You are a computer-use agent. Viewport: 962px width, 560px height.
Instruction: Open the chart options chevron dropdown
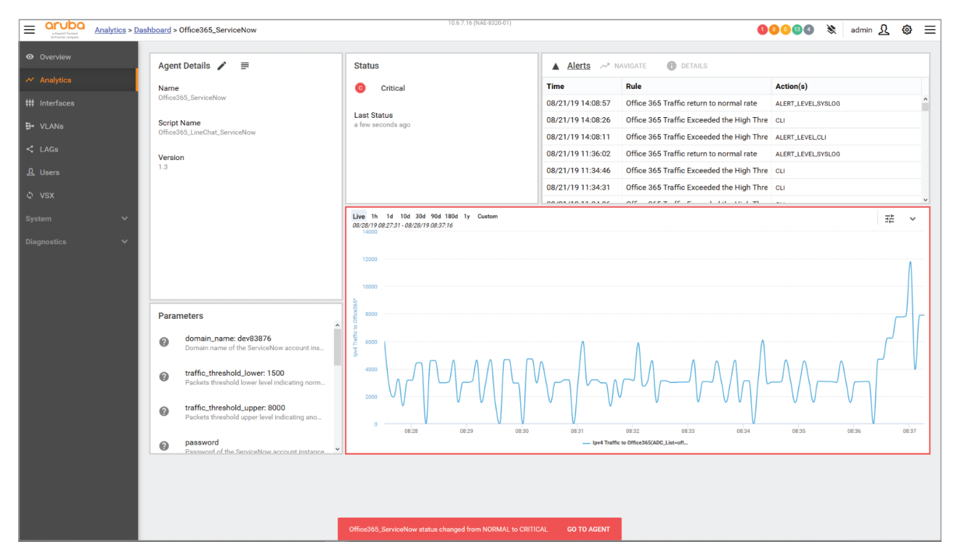[x=913, y=218]
